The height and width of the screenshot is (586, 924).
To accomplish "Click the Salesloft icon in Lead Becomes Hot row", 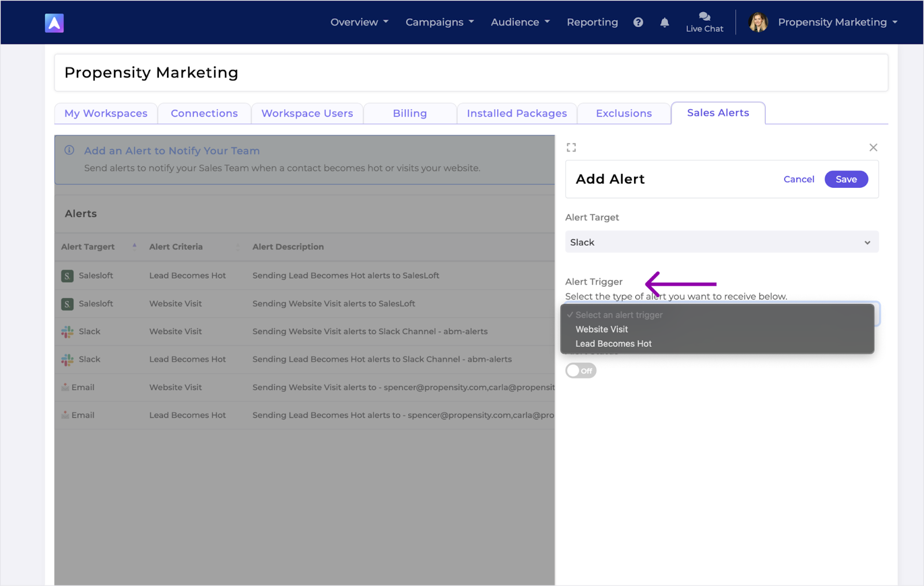I will [68, 276].
